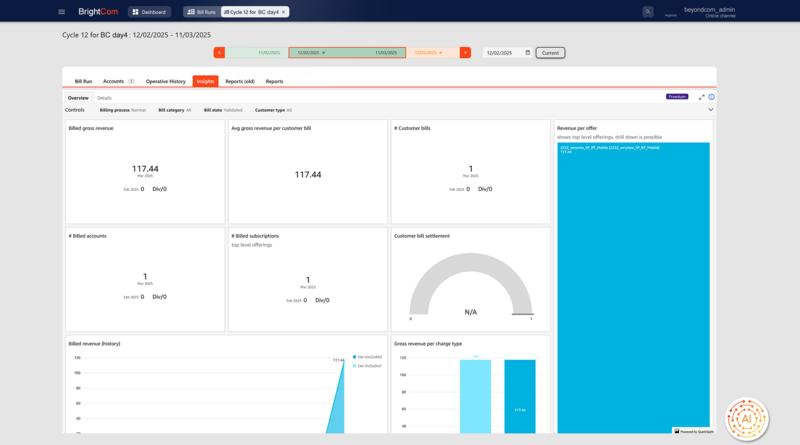
Task: Click light blue bar in Gross revenue per charge type
Action: (475, 397)
